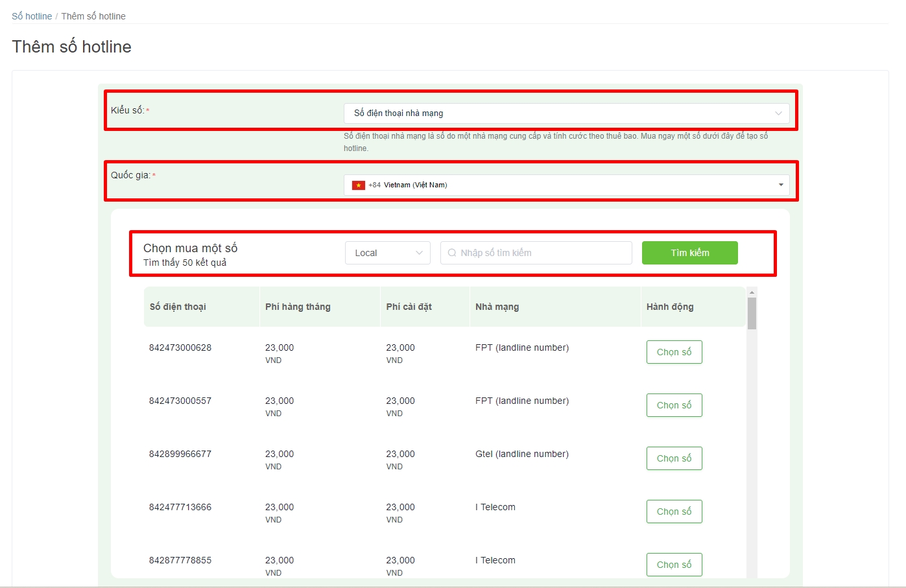Click the Nhà mạng column header
Image resolution: width=906 pixels, height=588 pixels.
coord(497,307)
